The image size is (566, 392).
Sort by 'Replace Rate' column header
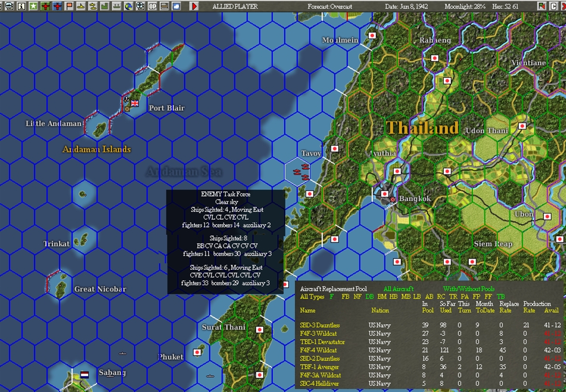point(509,307)
